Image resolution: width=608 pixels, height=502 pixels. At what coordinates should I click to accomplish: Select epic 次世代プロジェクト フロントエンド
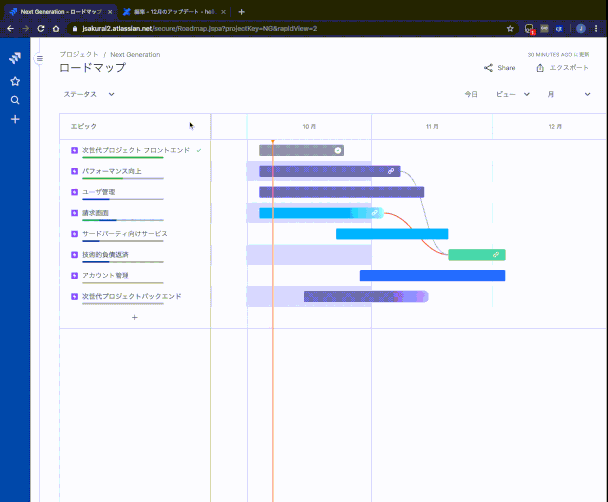(x=136, y=150)
